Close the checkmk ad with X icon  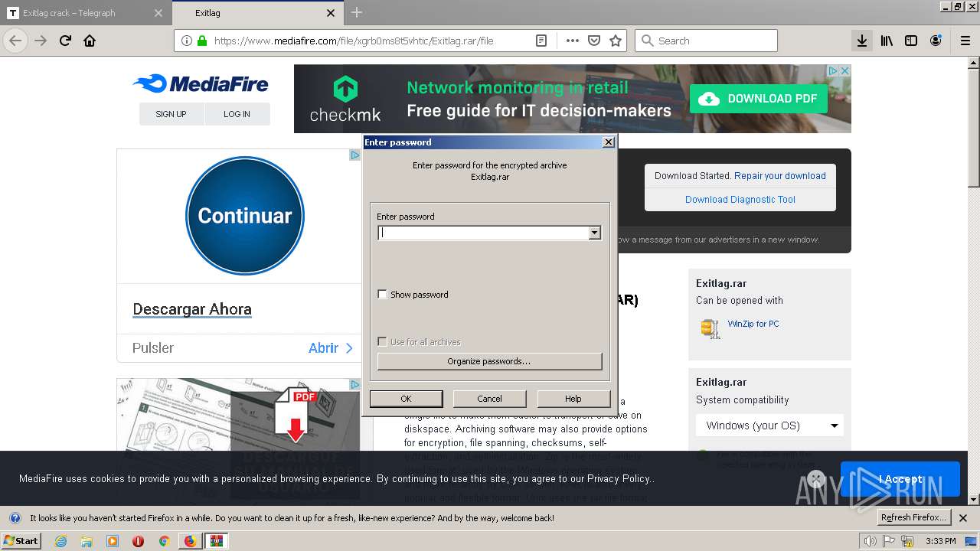coord(845,70)
